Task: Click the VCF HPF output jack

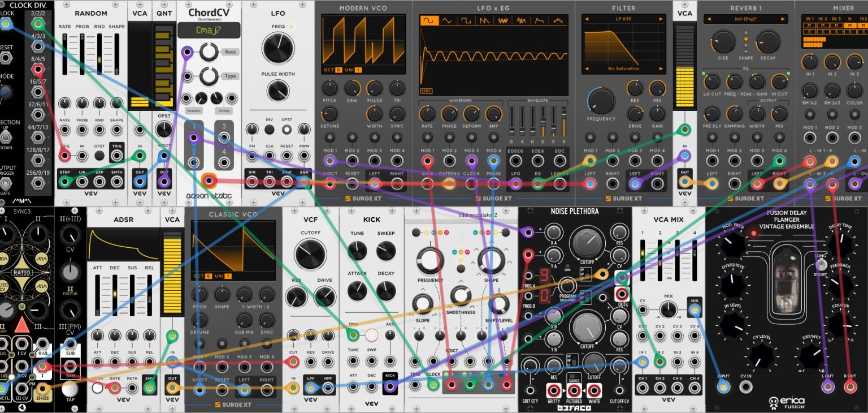Action: [x=328, y=388]
